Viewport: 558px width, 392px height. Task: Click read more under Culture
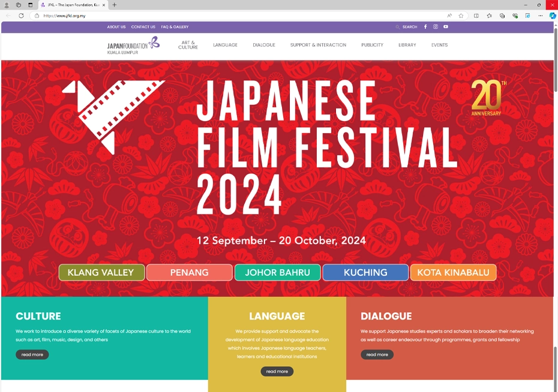pos(32,354)
